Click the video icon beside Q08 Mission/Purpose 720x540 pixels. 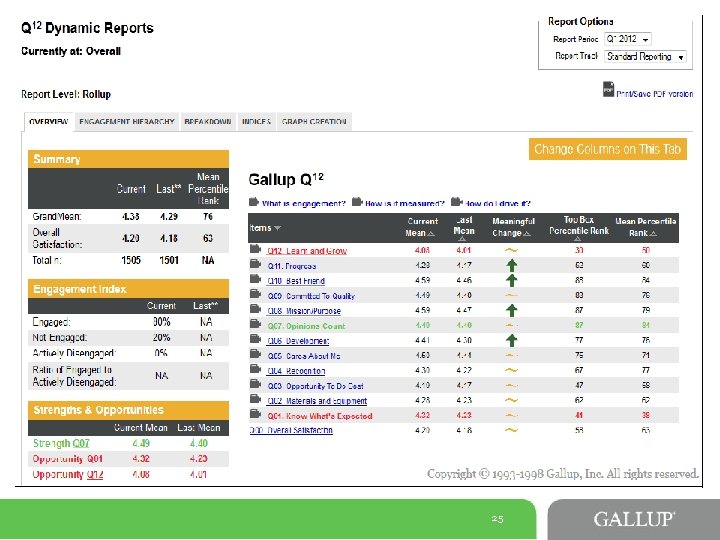pos(255,309)
